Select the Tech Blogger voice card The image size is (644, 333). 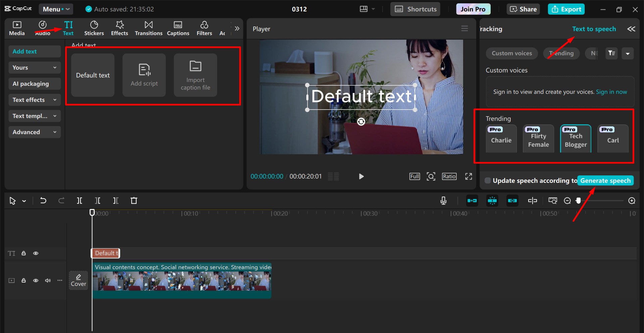coord(576,139)
